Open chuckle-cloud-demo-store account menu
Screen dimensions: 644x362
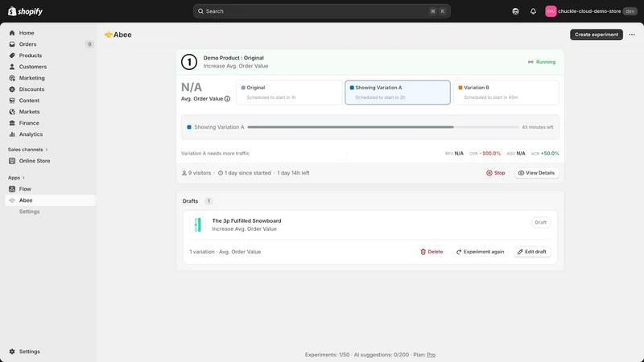point(591,11)
